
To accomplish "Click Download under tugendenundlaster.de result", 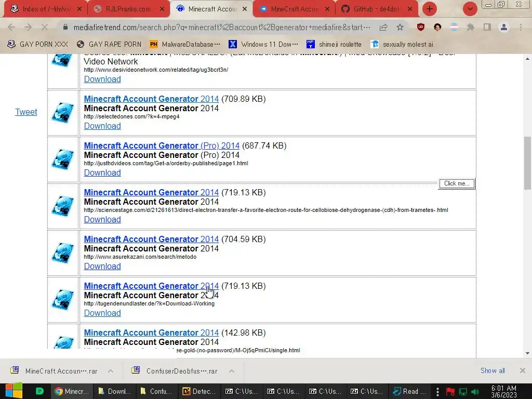I will [102, 313].
